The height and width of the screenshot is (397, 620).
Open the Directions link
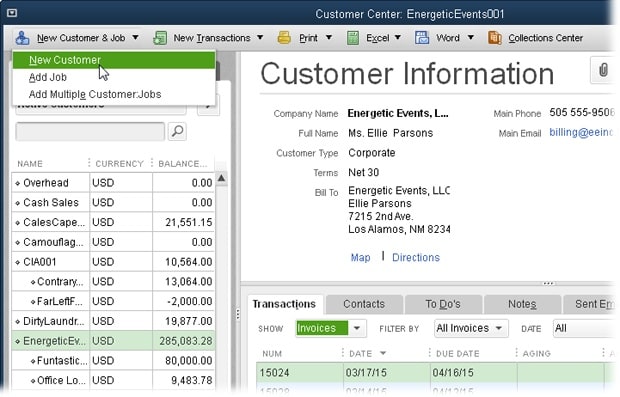(416, 257)
